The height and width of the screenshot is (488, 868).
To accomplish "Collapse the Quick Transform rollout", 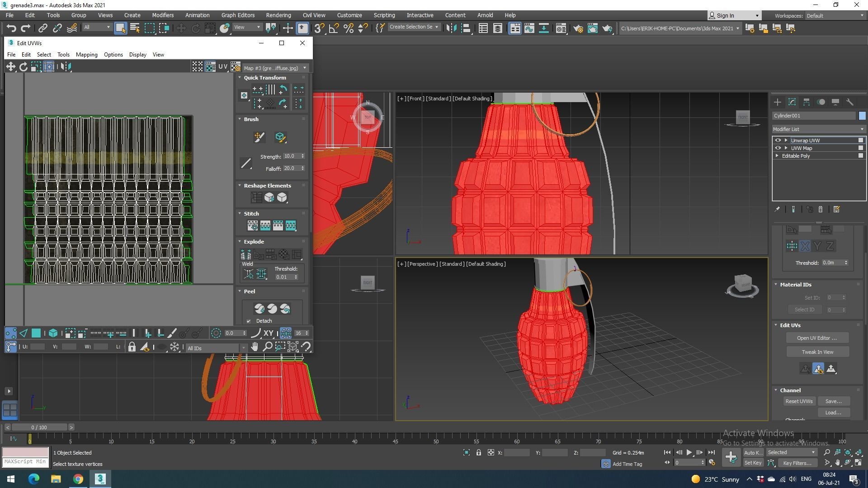I will 240,78.
